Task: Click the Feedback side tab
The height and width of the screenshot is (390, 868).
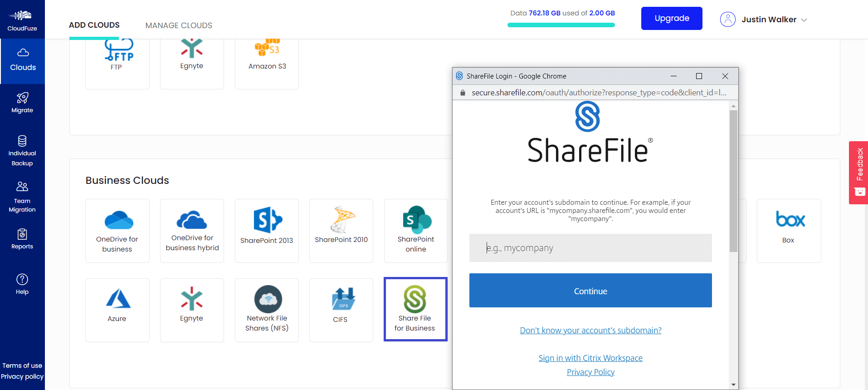Action: click(x=858, y=173)
